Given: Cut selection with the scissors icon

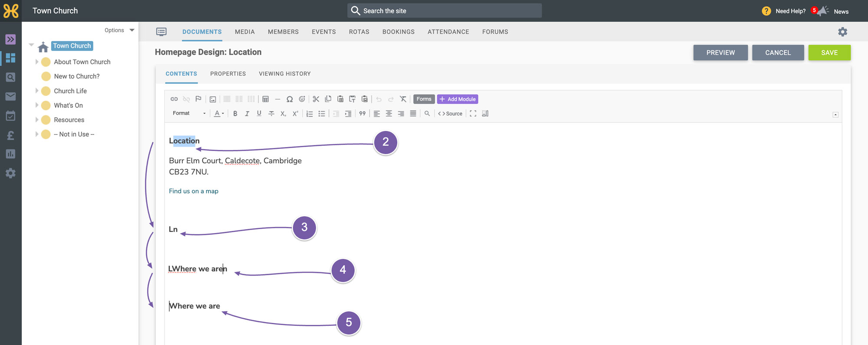Looking at the screenshot, I should coord(316,99).
